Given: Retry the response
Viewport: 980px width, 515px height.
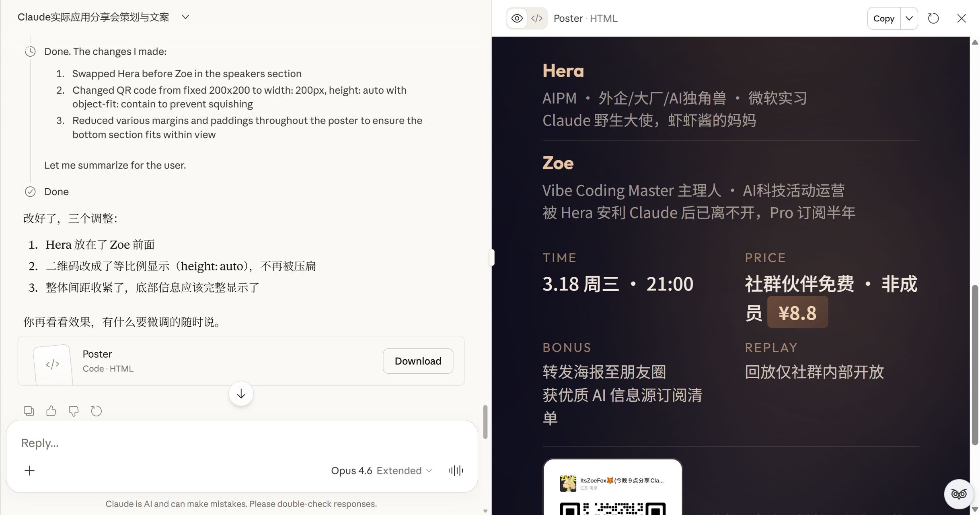Looking at the screenshot, I should [x=96, y=411].
